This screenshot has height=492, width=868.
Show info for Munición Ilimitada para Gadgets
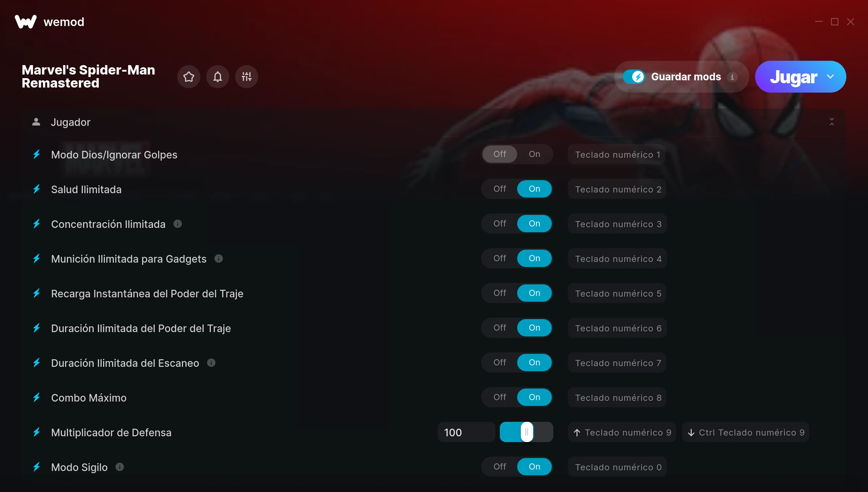(218, 258)
